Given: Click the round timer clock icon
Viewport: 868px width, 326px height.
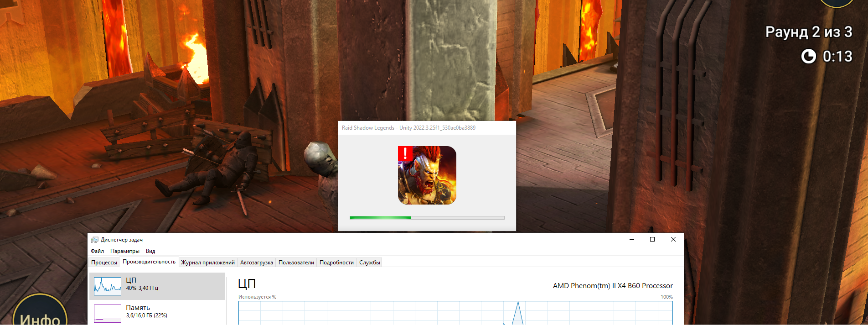Looking at the screenshot, I should coord(809,56).
